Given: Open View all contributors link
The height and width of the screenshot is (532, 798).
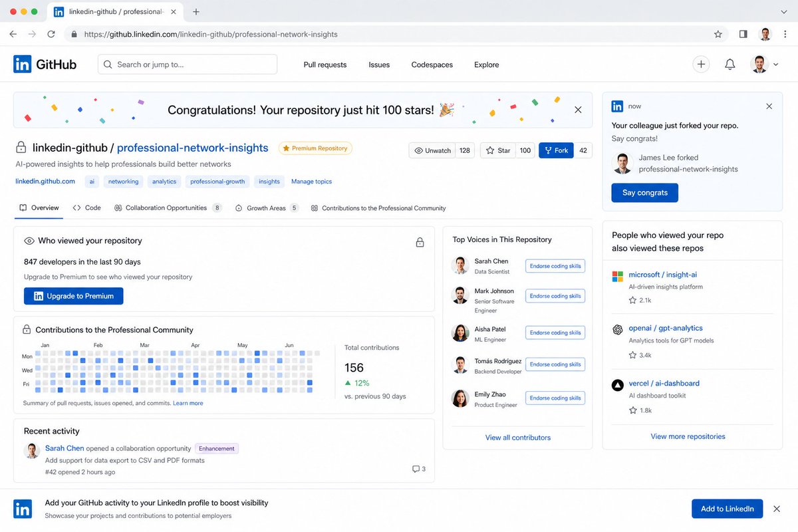Looking at the screenshot, I should (x=518, y=438).
